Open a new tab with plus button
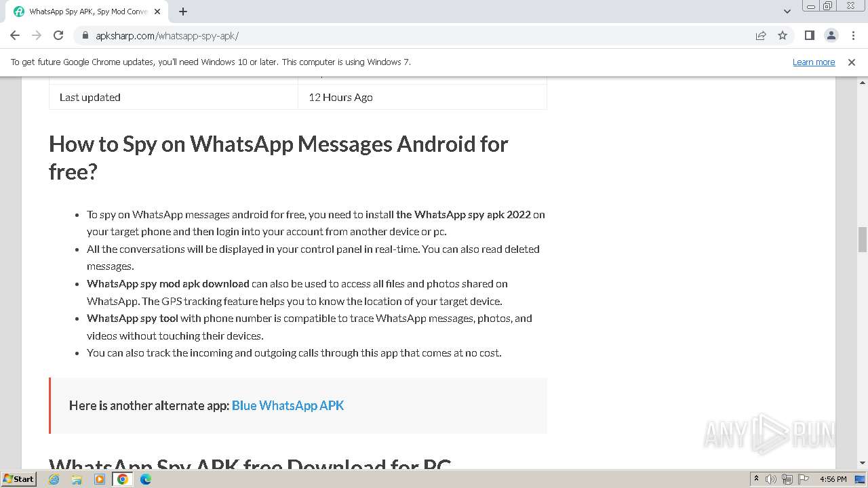Screen dimensions: 868x488 183,12
